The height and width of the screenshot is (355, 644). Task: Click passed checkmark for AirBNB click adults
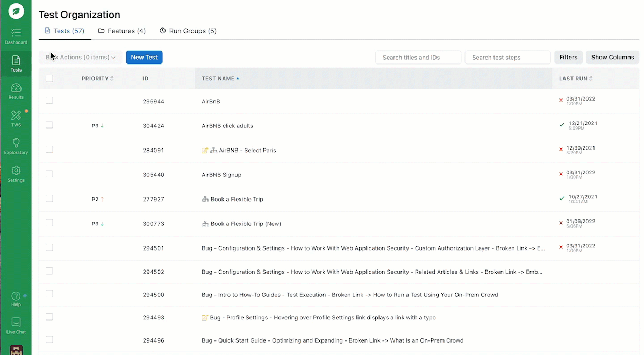[x=562, y=124]
